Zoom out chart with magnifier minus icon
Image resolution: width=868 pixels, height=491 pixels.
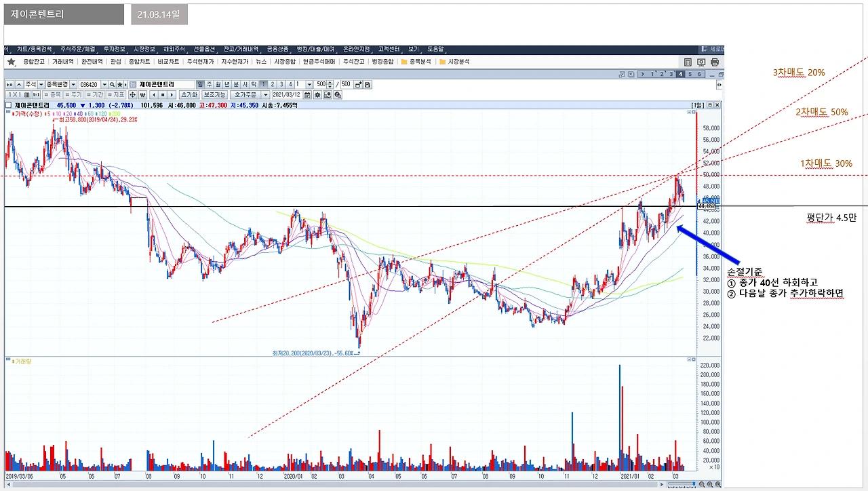(702, 484)
